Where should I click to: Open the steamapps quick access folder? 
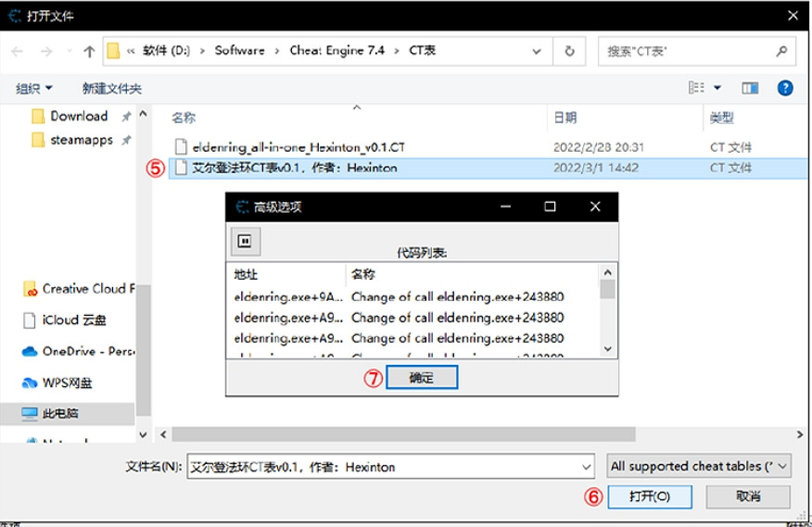coord(72,140)
